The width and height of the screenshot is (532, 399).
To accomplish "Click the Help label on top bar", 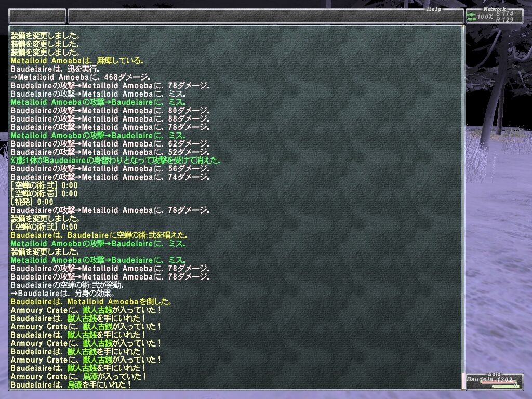I will 433,9.
